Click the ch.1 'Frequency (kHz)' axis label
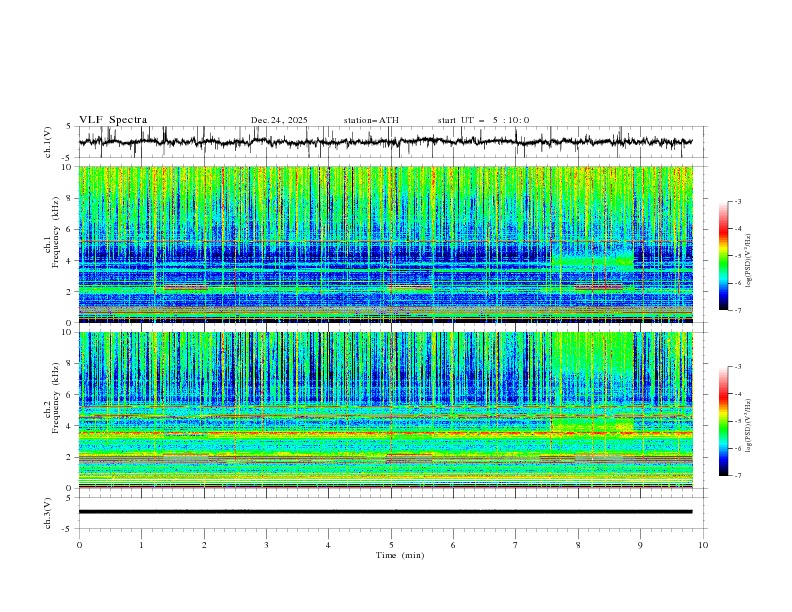 point(55,233)
